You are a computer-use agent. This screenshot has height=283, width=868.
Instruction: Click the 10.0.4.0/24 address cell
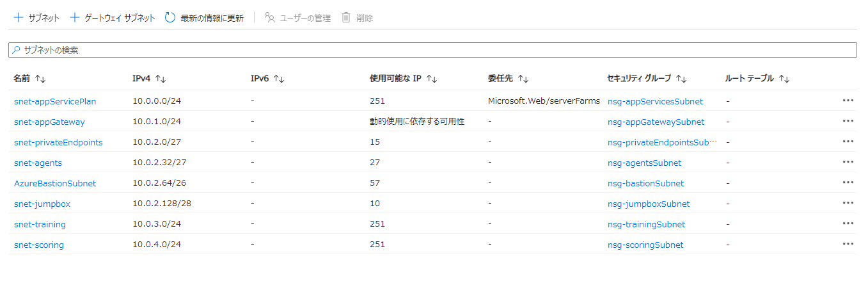tap(157, 245)
